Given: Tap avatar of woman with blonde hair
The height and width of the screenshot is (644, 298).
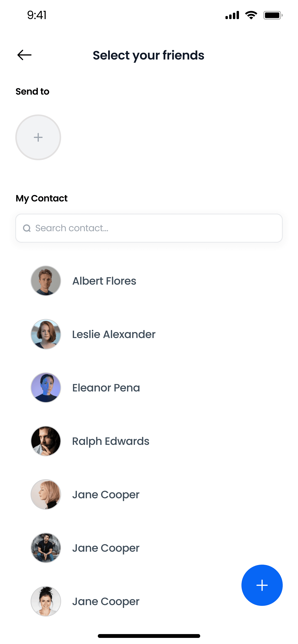Looking at the screenshot, I should click(x=46, y=494).
